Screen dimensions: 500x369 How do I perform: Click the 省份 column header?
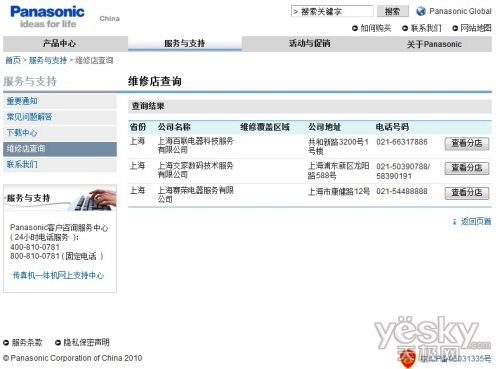138,127
